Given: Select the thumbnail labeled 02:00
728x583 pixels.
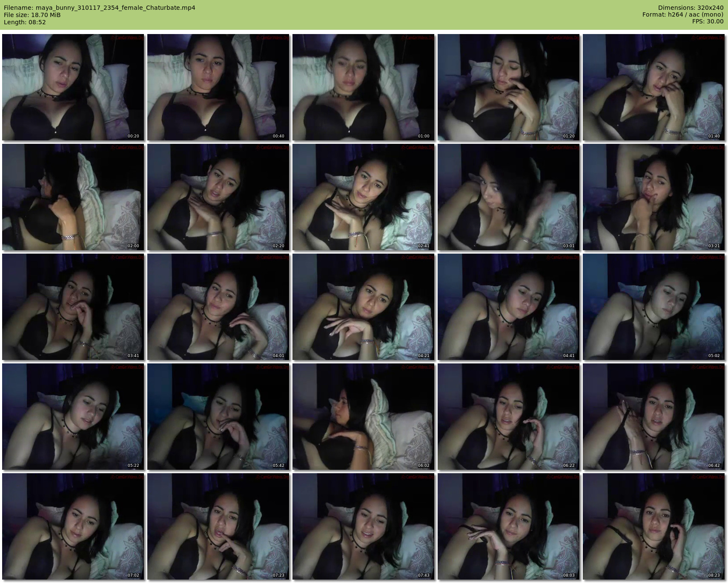Looking at the screenshot, I should (73, 197).
